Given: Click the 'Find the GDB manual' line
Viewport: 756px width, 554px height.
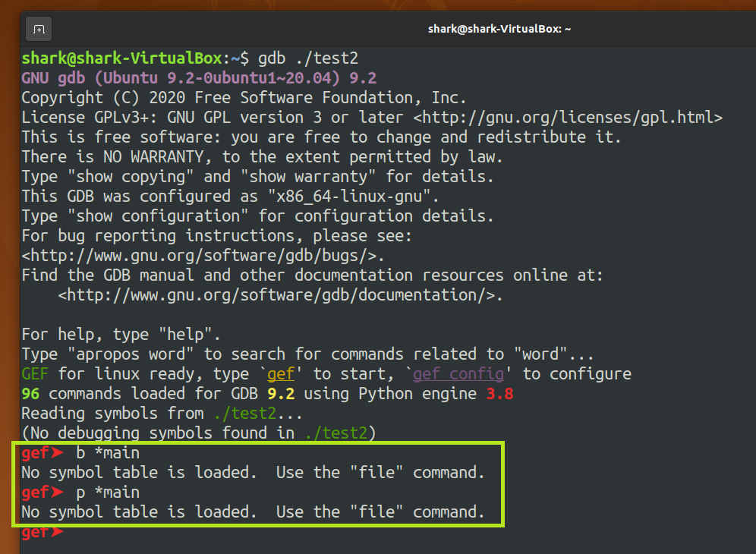Looking at the screenshot, I should [313, 275].
